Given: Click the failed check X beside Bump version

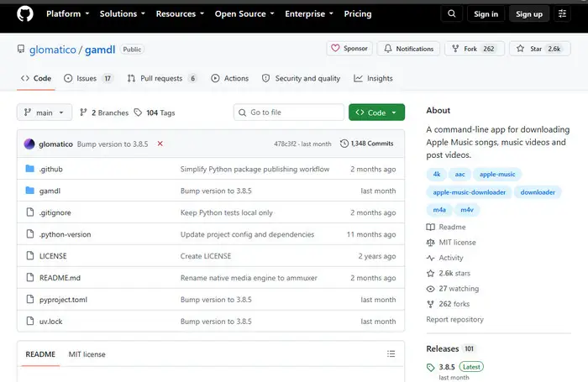Looking at the screenshot, I should pos(160,144).
